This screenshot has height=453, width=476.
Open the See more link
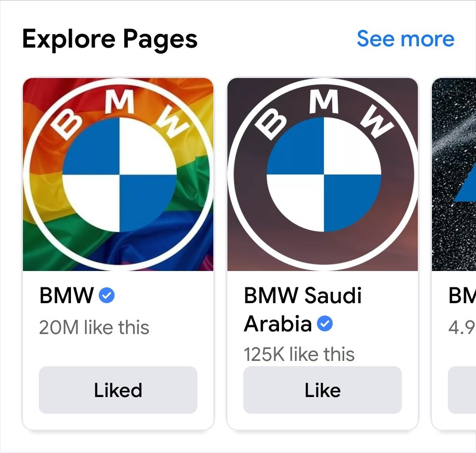(x=405, y=39)
